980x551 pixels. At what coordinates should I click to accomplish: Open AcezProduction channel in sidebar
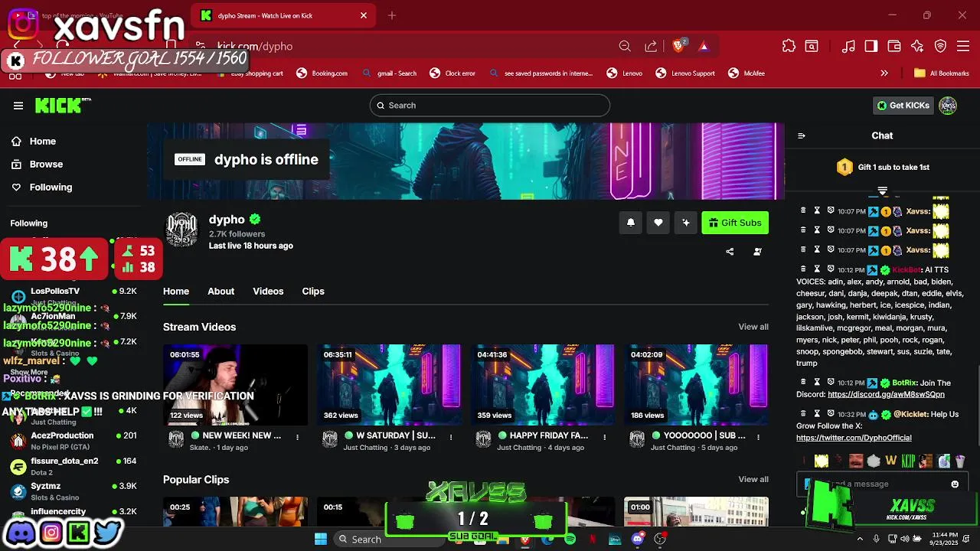(73, 441)
